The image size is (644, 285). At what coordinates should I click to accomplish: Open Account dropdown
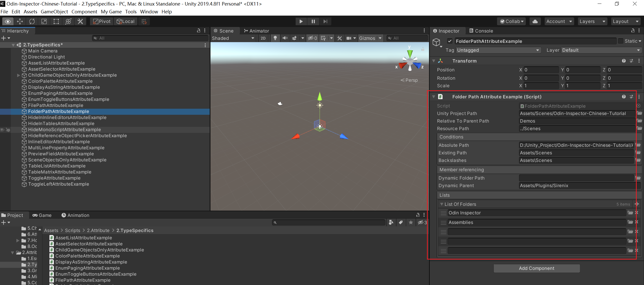tap(559, 21)
